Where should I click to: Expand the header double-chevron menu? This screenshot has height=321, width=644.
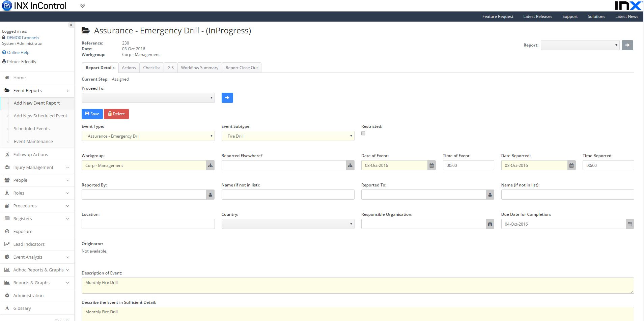tap(83, 6)
